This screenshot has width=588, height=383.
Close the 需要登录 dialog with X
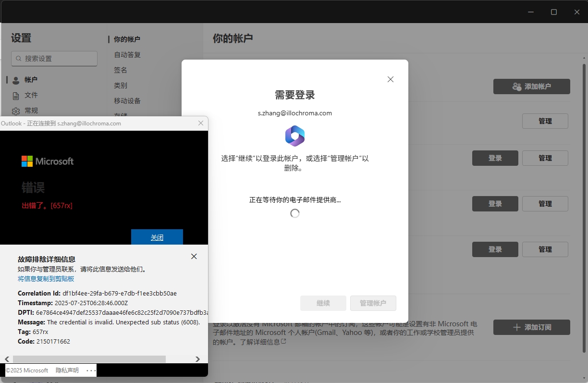(x=391, y=79)
